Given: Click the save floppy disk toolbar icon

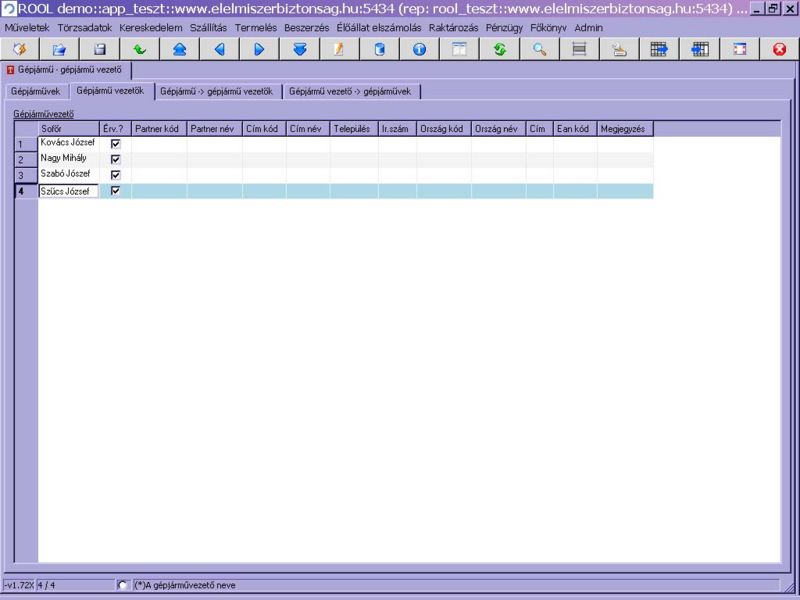Looking at the screenshot, I should (x=99, y=49).
